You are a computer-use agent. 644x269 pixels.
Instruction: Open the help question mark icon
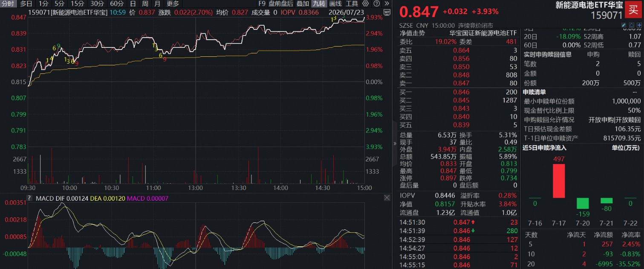376,3
